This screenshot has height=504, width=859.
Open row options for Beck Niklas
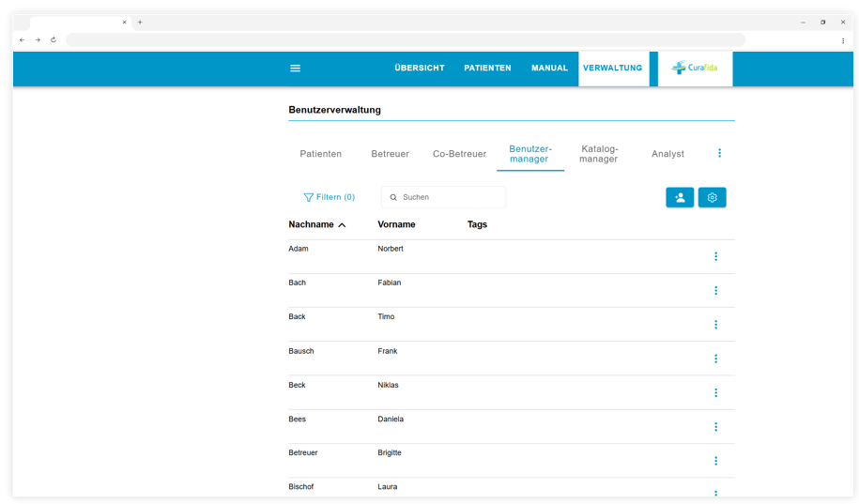click(715, 393)
